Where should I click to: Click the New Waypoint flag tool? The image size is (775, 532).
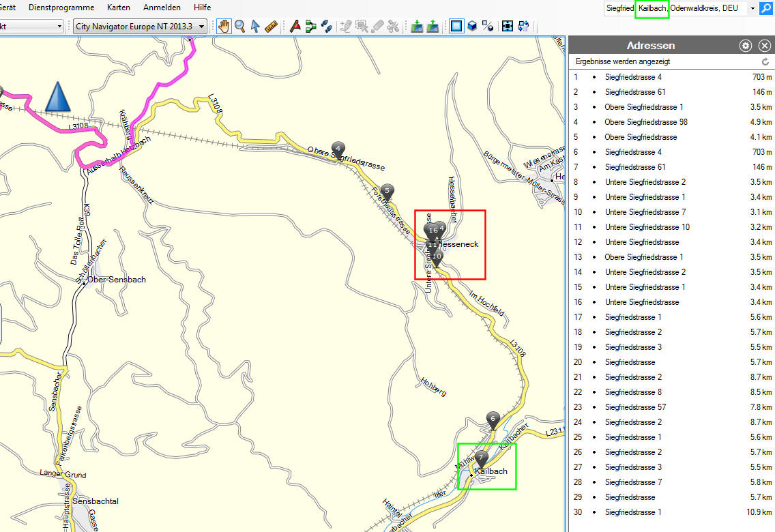pos(295,27)
